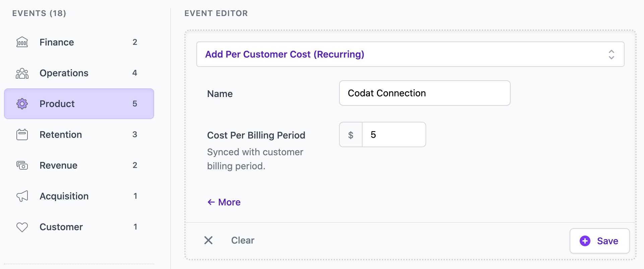Click the Finance bank building icon
Screen dimensions: 644x269
click(22, 42)
